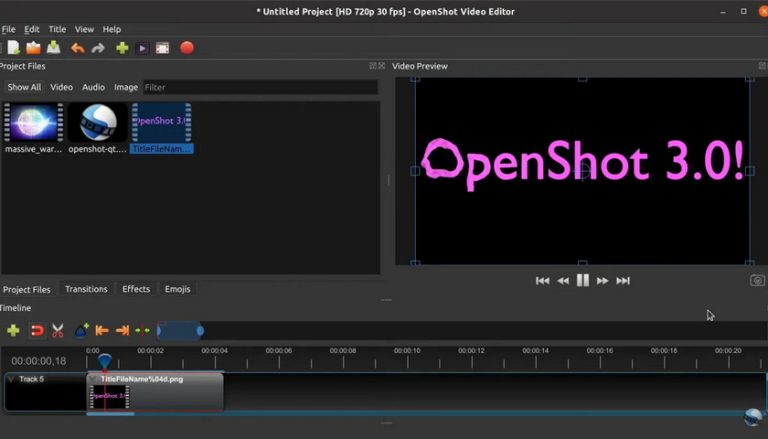The height and width of the screenshot is (439, 768).
Task: Add a marker with the marker icon
Action: pos(81,330)
